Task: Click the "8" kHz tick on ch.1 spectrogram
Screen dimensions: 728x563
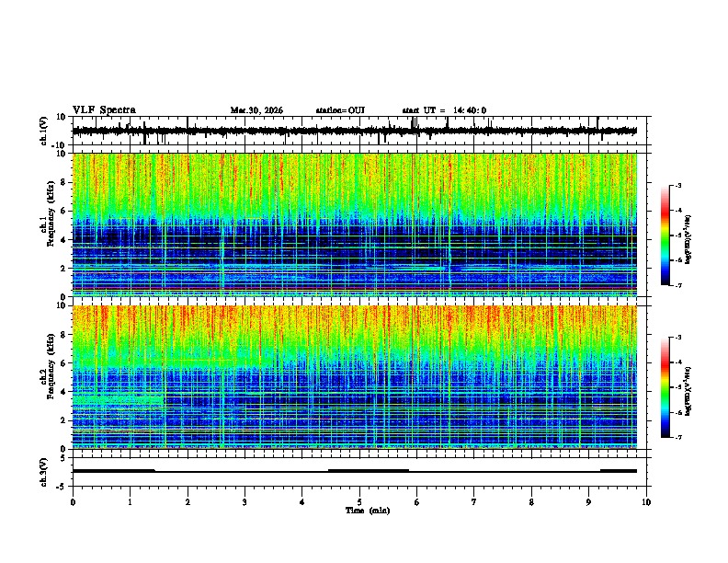Action: click(x=63, y=182)
